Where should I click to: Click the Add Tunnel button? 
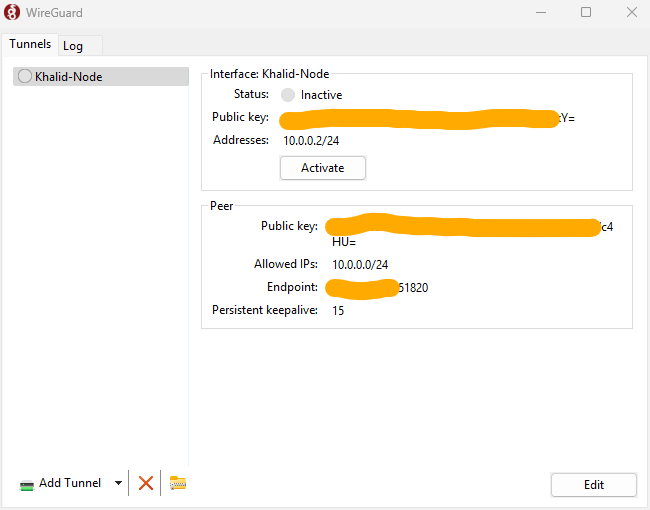coord(61,483)
